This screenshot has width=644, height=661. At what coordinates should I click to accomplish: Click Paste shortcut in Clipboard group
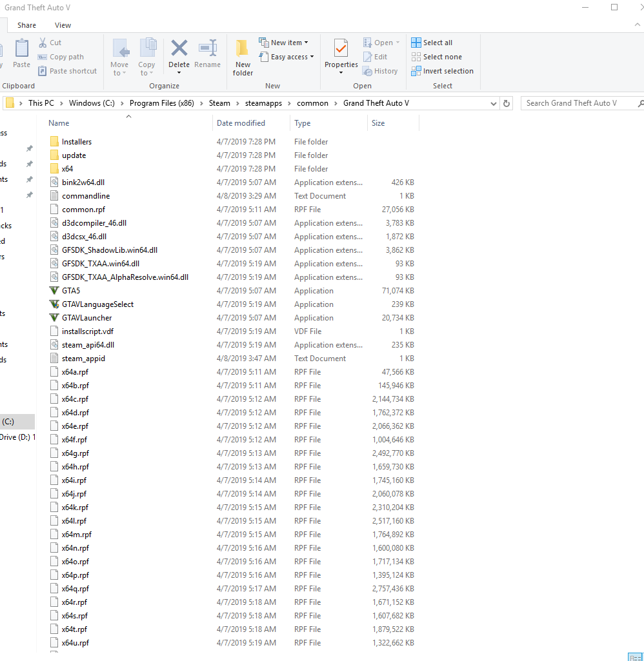tap(68, 71)
